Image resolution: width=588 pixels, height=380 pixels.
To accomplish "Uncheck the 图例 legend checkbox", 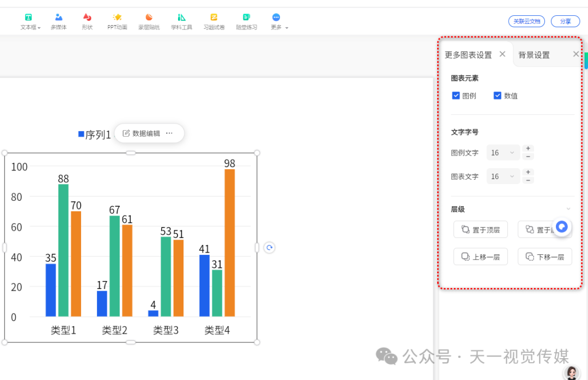I will pyautogui.click(x=456, y=95).
